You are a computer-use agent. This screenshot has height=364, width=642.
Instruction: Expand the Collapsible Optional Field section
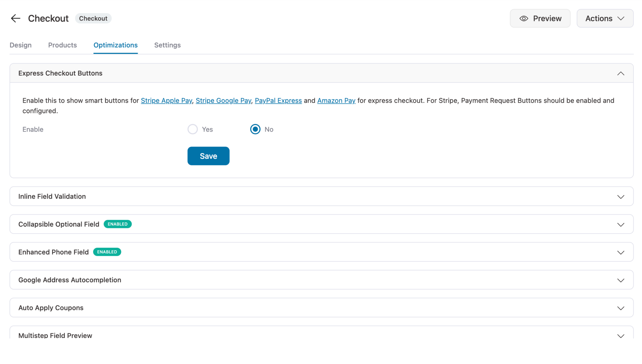pyautogui.click(x=621, y=224)
